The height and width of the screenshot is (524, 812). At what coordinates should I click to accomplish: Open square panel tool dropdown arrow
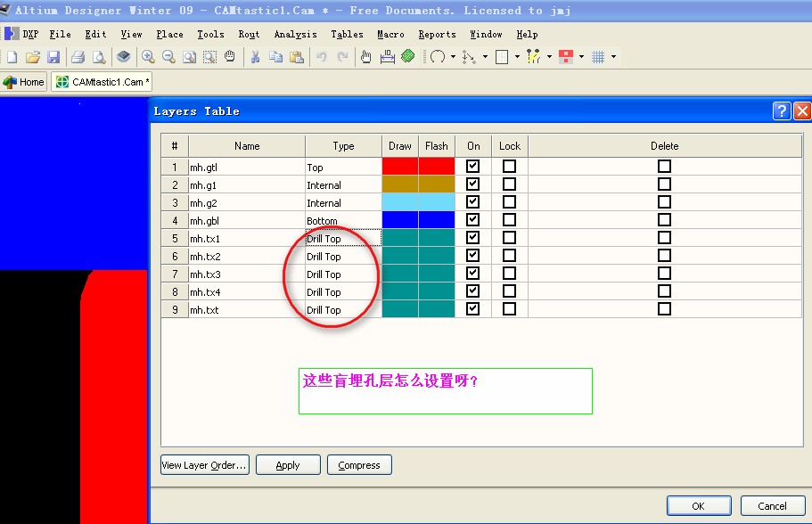click(x=517, y=57)
